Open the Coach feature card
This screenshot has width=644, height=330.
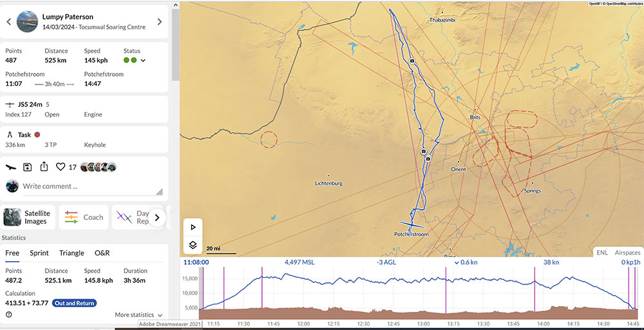(x=84, y=217)
